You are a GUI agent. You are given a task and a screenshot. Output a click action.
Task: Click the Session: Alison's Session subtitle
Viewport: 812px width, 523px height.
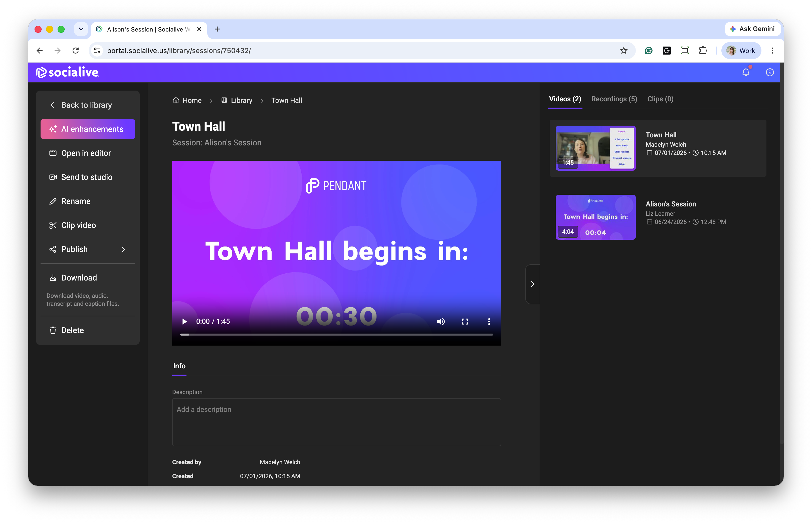(x=217, y=143)
